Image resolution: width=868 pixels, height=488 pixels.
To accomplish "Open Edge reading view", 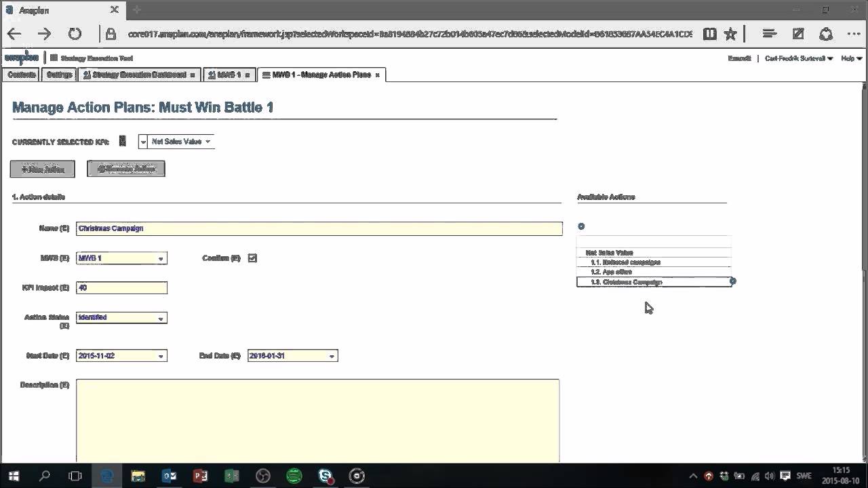I will tap(709, 34).
